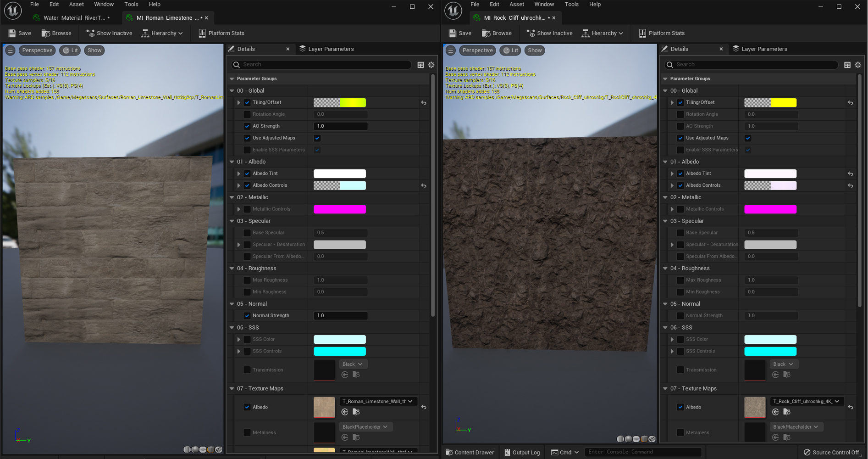Open viewport options hamburger menu in left viewport
Image resolution: width=868 pixels, height=459 pixels.
(x=10, y=50)
